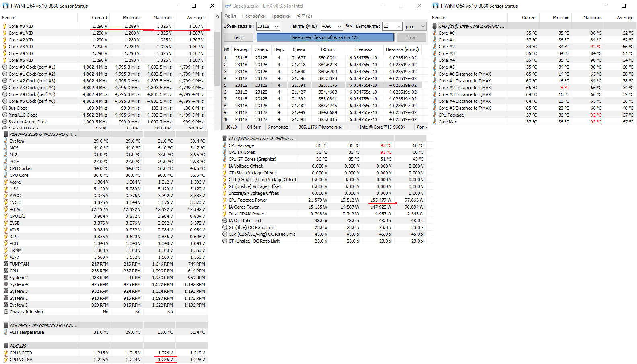This screenshot has height=364, width=637.
Task: Select result row with 380.0341 GFlops
Action: pos(323,58)
